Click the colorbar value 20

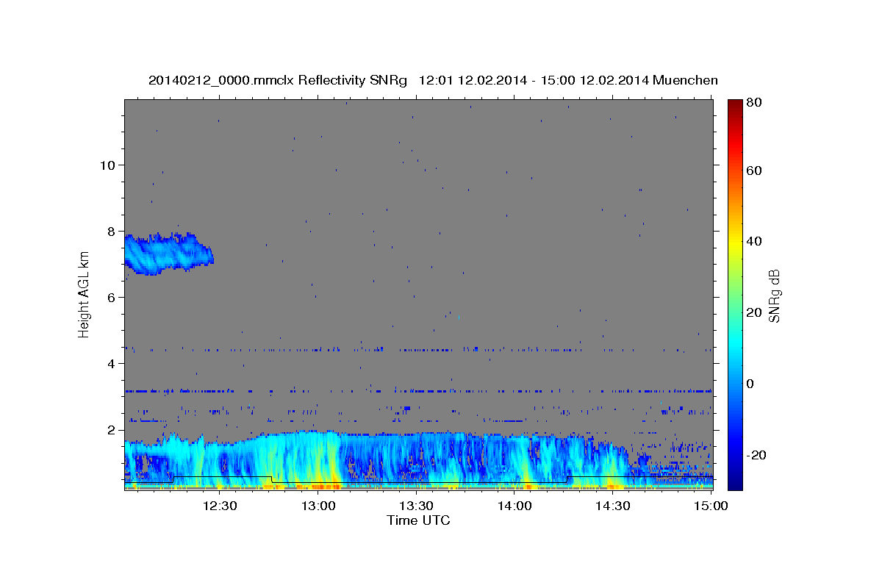pos(755,312)
